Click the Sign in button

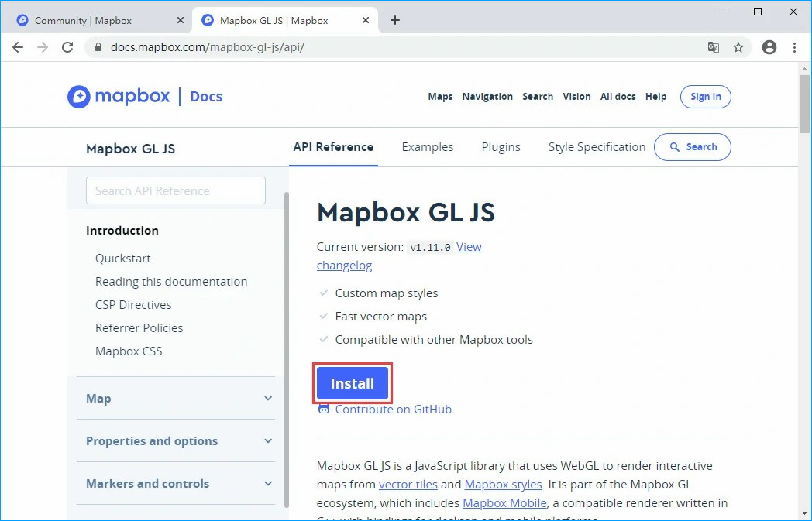(x=705, y=96)
